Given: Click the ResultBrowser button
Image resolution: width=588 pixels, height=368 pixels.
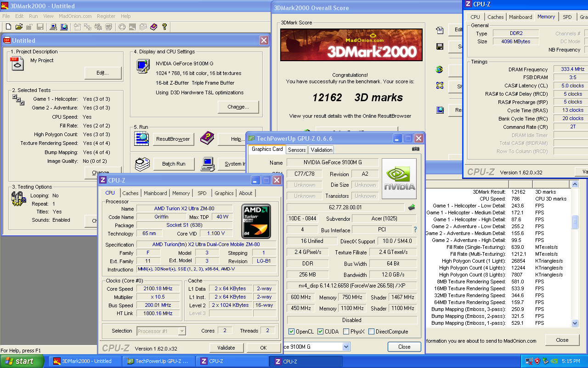Looking at the screenshot, I should (x=173, y=139).
